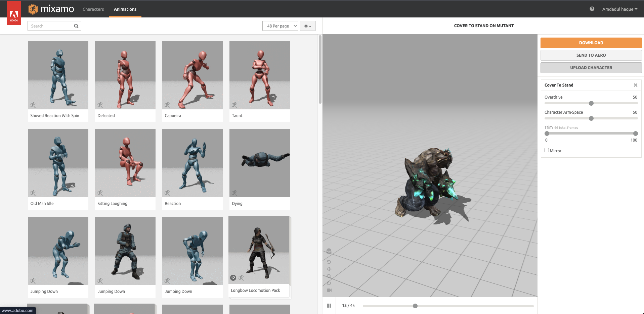Image resolution: width=644 pixels, height=314 pixels.
Task: Enable the Mirror checkbox
Action: [x=547, y=150]
